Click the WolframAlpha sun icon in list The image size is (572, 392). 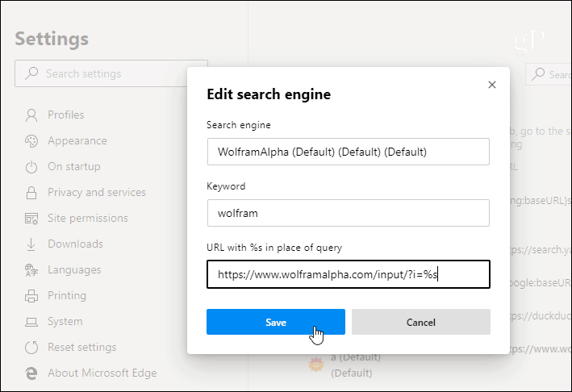click(x=316, y=365)
